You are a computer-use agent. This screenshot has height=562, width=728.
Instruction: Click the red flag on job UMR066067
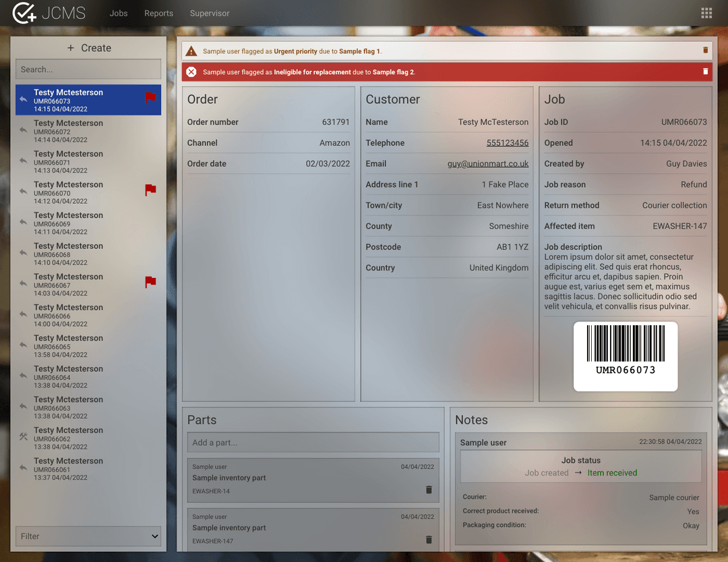150,282
